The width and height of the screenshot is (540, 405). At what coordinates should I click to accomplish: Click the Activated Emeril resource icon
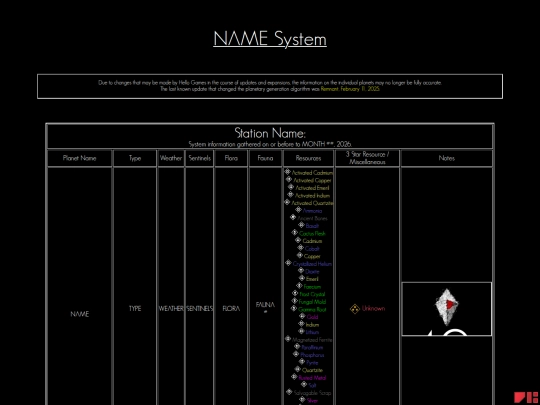point(291,187)
